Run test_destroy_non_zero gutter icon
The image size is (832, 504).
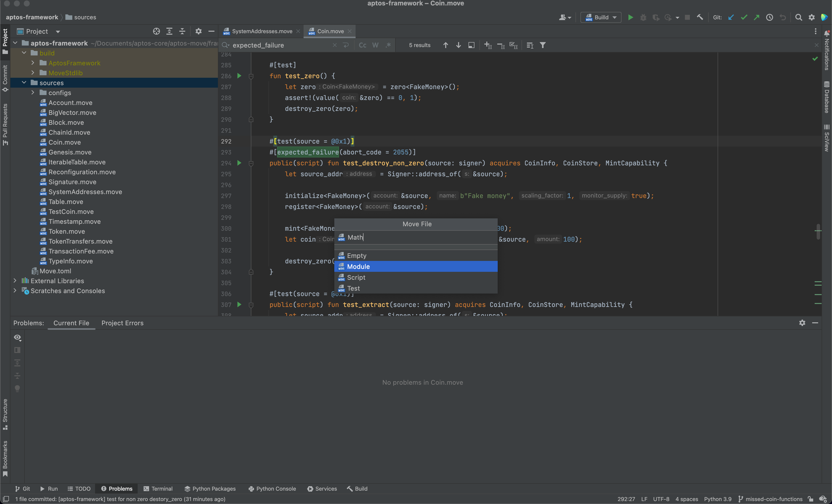coord(239,163)
